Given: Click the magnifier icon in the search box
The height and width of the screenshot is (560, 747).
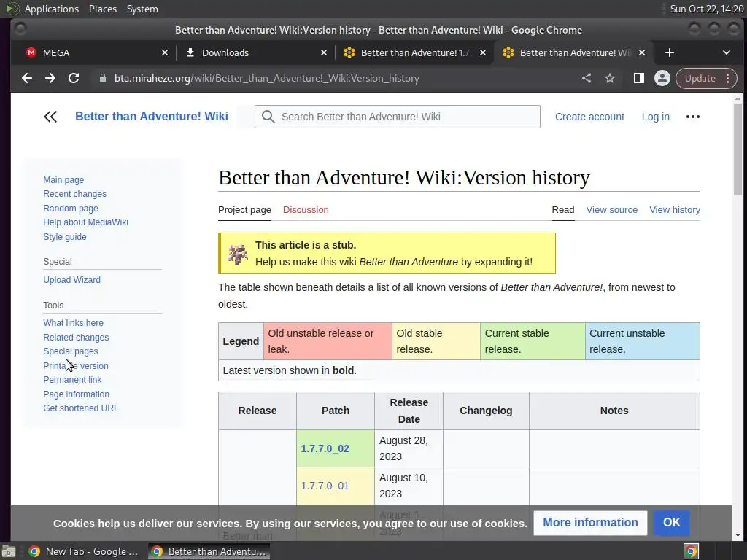Looking at the screenshot, I should coord(268,117).
